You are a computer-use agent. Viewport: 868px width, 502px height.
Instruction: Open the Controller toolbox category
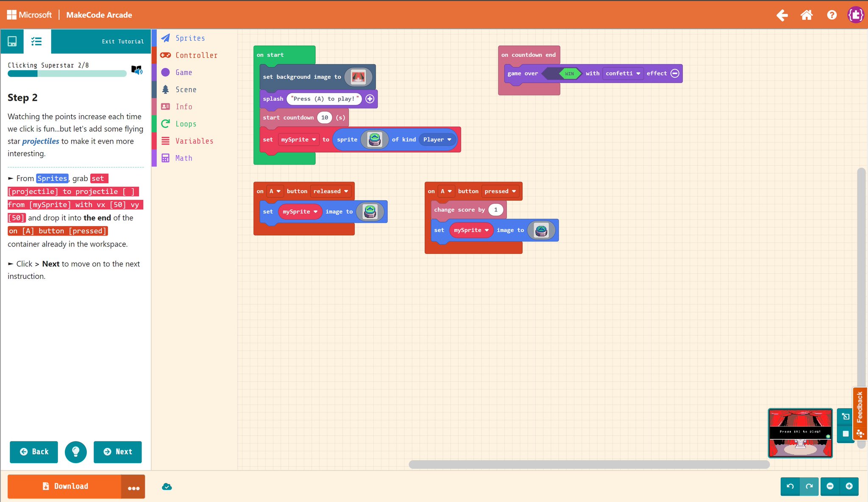click(x=196, y=55)
